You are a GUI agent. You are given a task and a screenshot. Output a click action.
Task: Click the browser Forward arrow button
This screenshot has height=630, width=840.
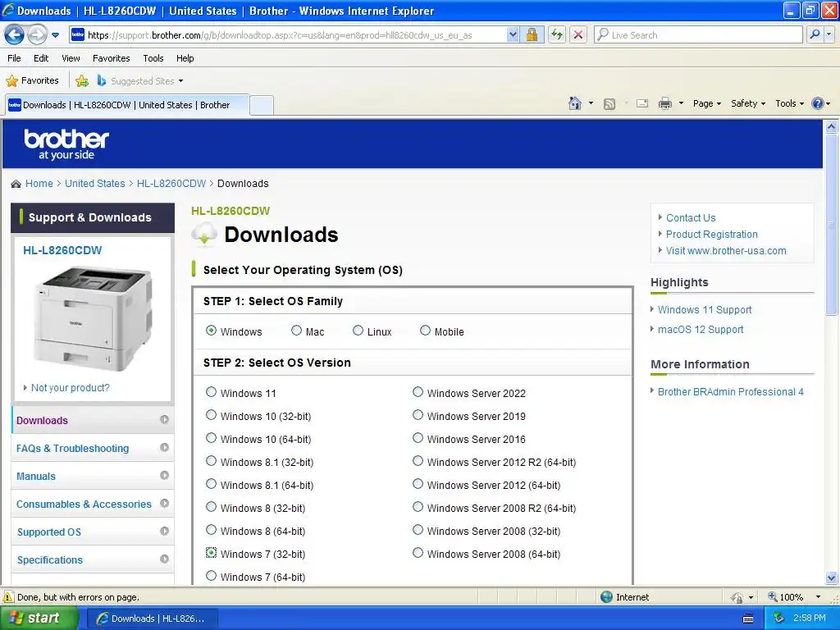pos(37,34)
